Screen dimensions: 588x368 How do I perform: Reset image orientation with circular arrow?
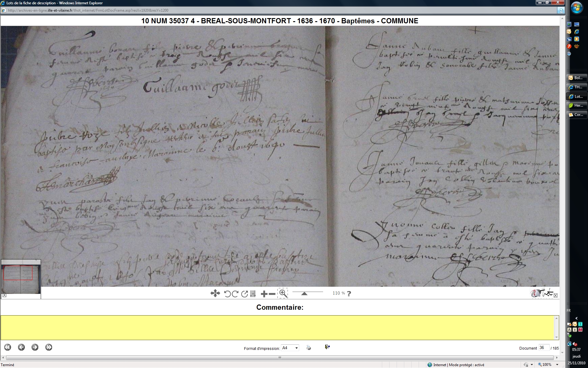(x=244, y=294)
